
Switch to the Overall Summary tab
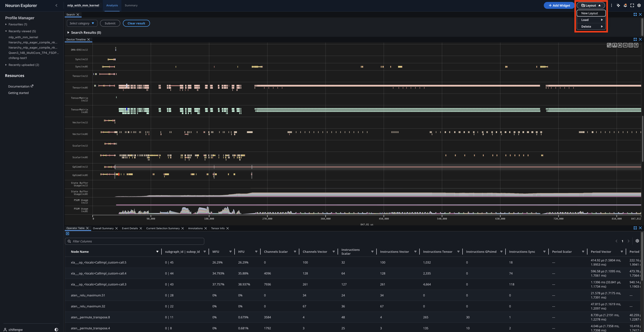click(x=103, y=228)
